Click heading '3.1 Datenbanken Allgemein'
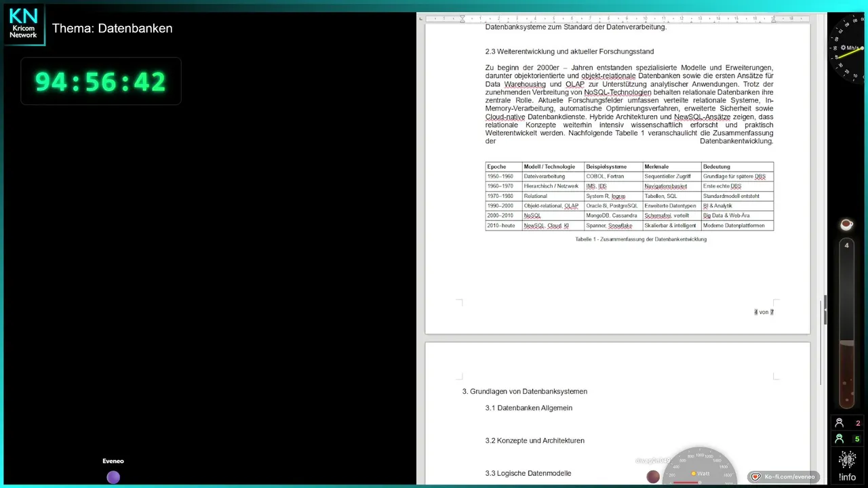 [529, 408]
